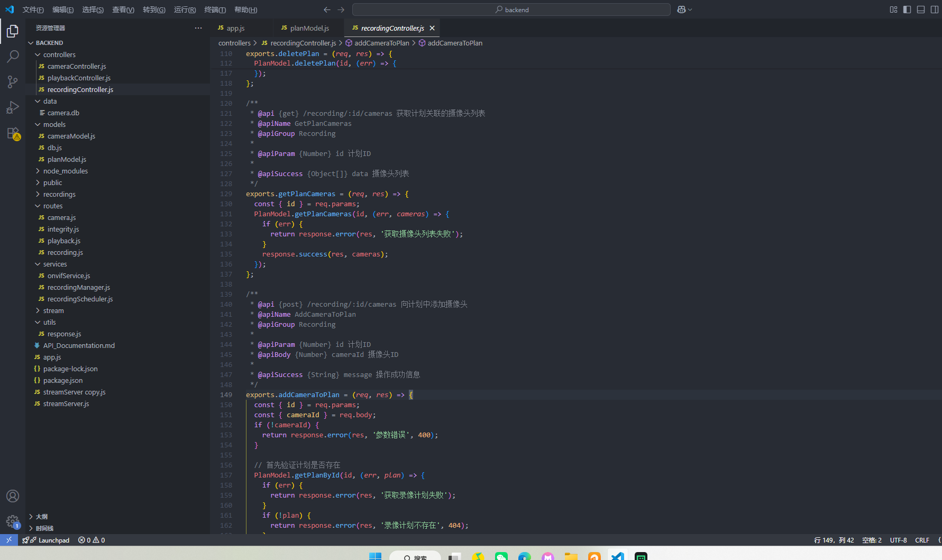
Task: Open the 运行(R) menu
Action: click(x=185, y=10)
